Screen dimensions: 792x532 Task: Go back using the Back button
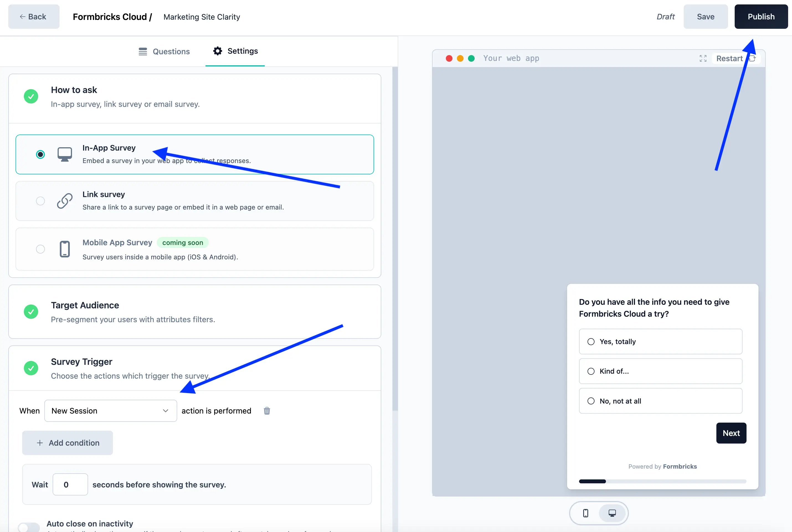tap(34, 17)
